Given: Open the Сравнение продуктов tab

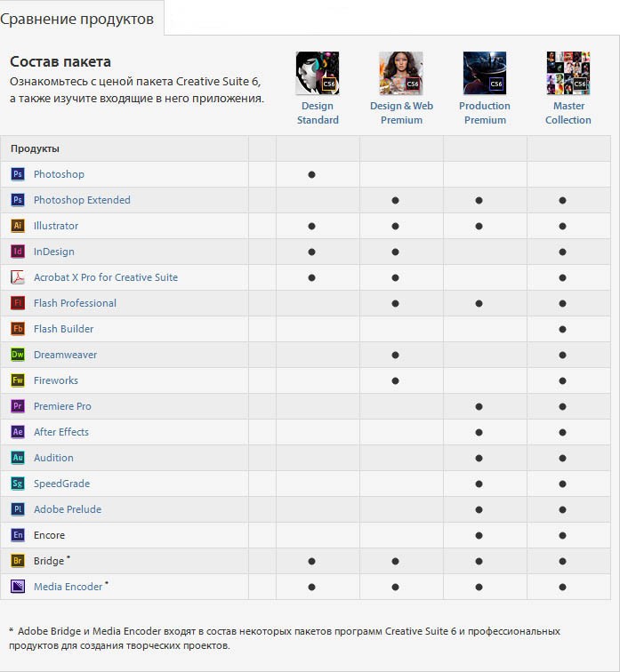Looking at the screenshot, I should [77, 19].
